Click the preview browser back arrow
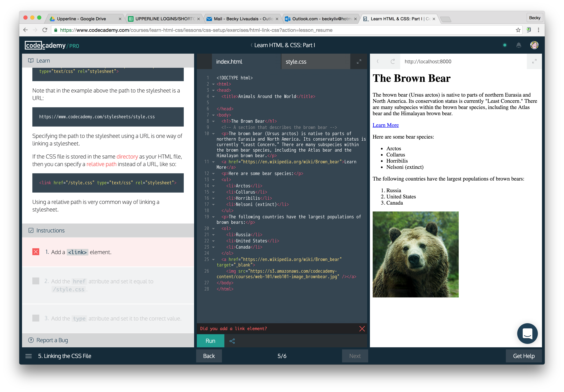Image resolution: width=564 pixels, height=392 pixels. point(378,61)
